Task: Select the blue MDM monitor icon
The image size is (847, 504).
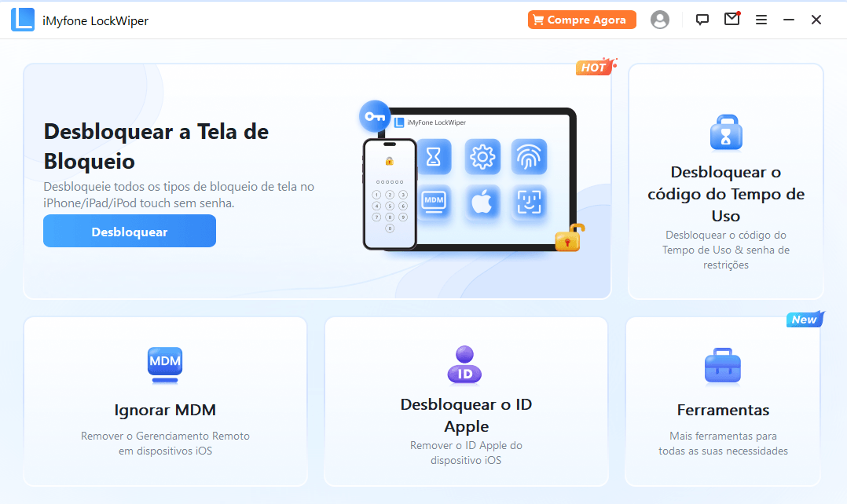Action: pyautogui.click(x=165, y=365)
